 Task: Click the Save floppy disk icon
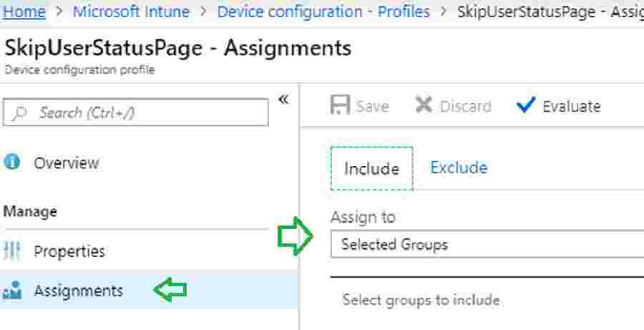click(x=340, y=106)
